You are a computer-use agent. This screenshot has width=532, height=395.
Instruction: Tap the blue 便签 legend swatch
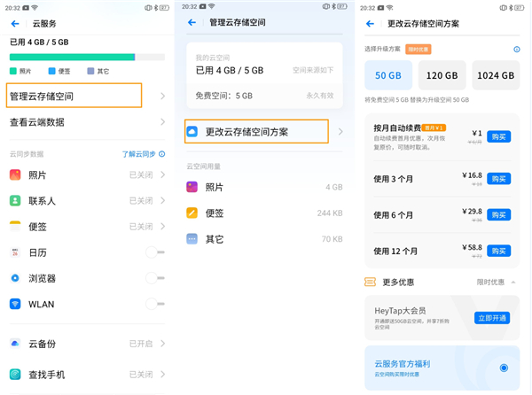52,71
